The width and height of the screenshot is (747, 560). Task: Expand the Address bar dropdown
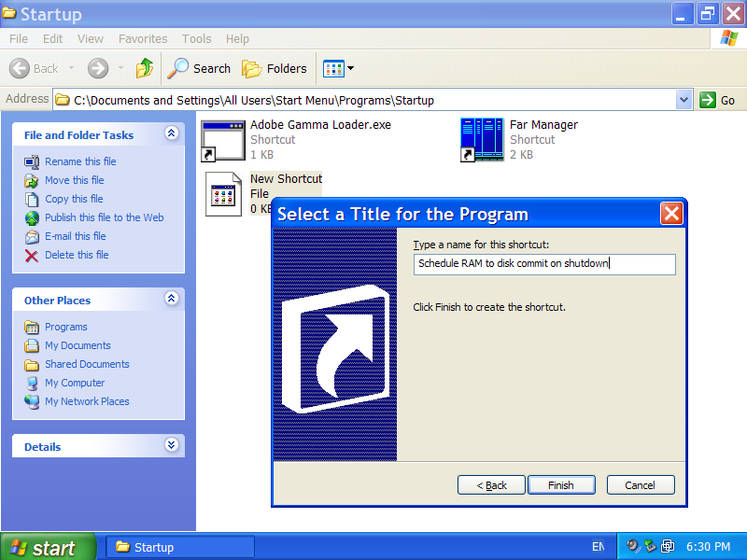coord(684,100)
